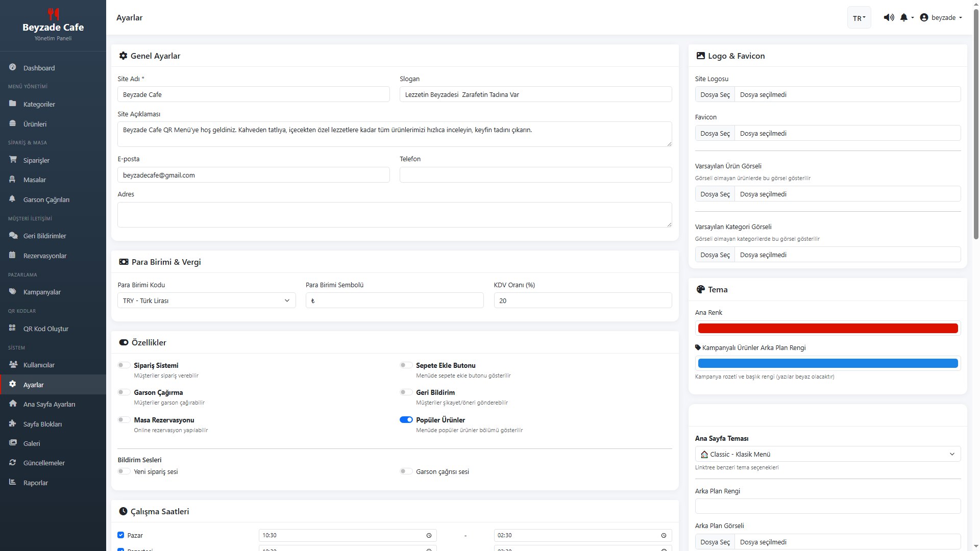Expand the Ana Sayfa Teması dropdown
Image resolution: width=980 pixels, height=551 pixels.
click(x=827, y=454)
